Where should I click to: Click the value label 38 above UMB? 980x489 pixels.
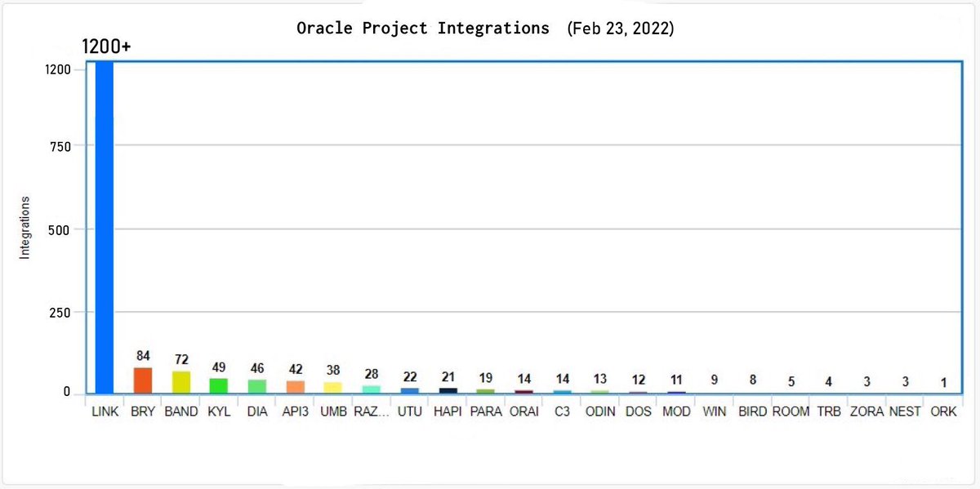point(333,371)
